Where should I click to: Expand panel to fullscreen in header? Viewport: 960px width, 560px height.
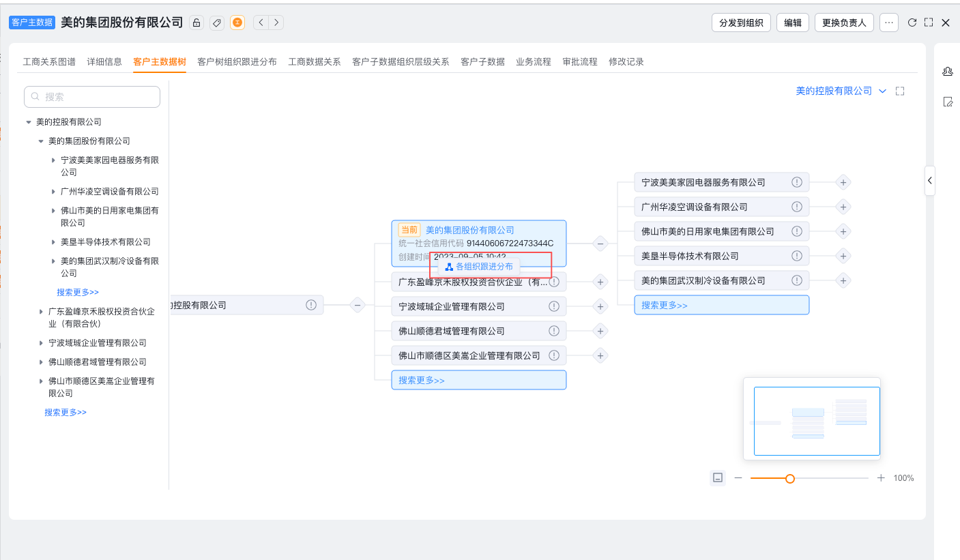(929, 23)
